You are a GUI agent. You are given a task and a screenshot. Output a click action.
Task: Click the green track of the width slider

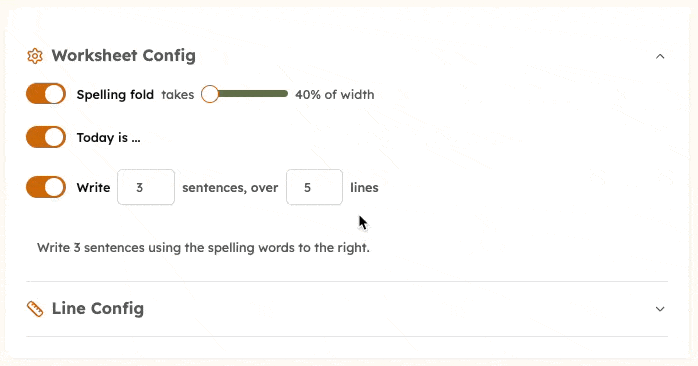[253, 94]
